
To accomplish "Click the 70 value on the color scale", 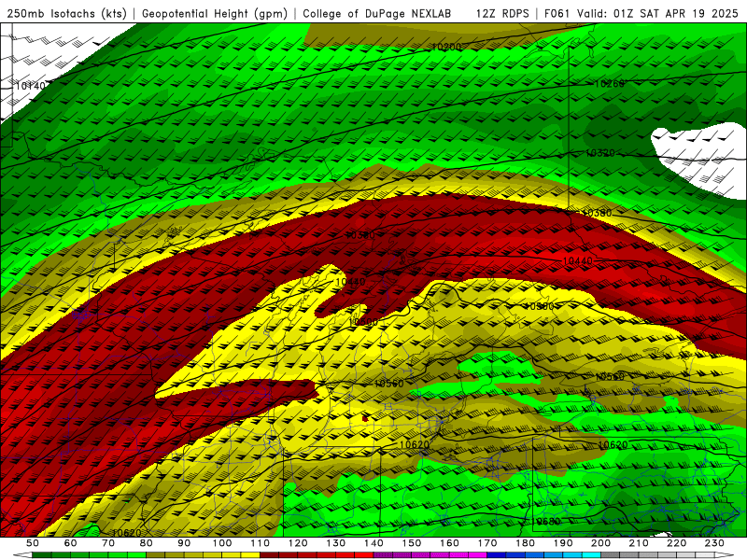I will coord(108,543).
